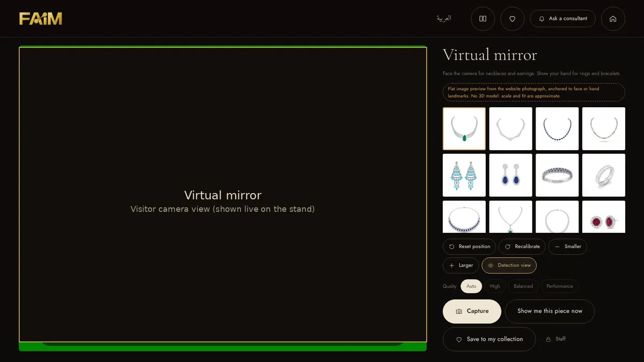Screen dimensions: 644x362
Task: Switch language to Arabic
Action: click(x=444, y=19)
